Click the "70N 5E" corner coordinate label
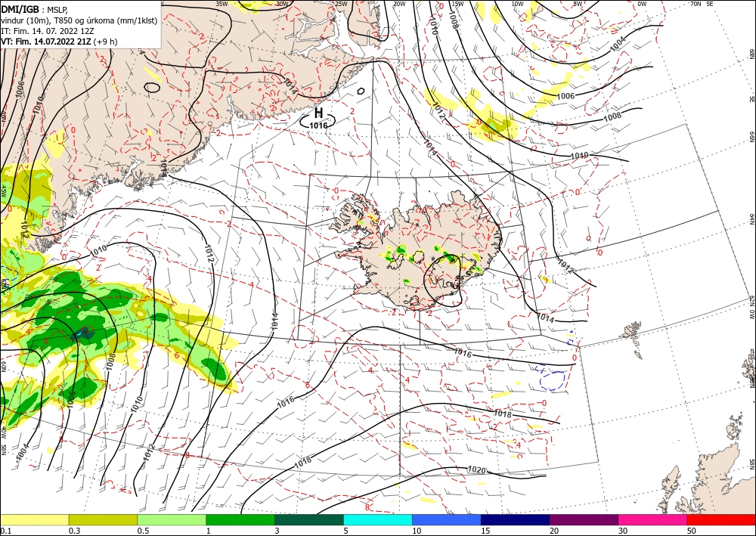Viewport: 756px width, 536px height. click(702, 4)
